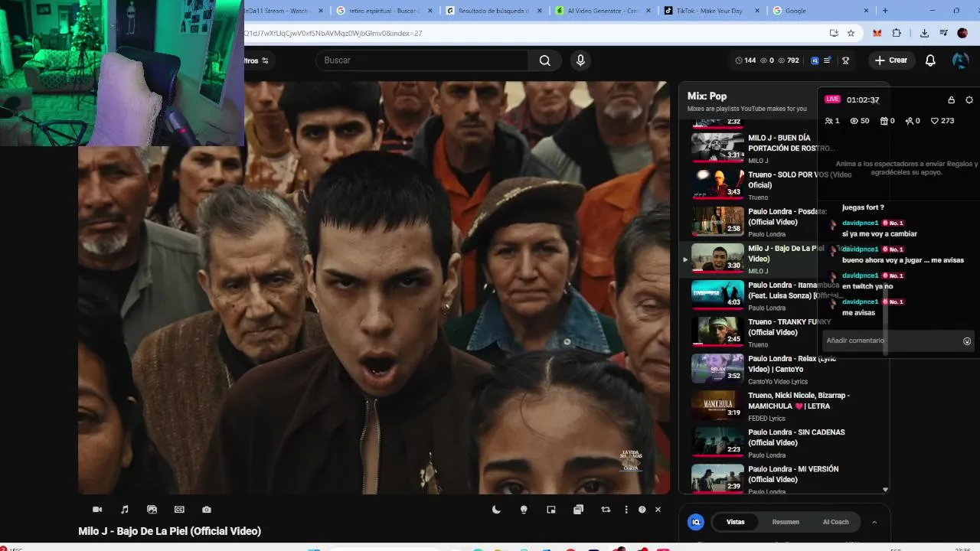This screenshot has width=980, height=551.
Task: Click the install app icon in the address bar
Action: click(834, 33)
